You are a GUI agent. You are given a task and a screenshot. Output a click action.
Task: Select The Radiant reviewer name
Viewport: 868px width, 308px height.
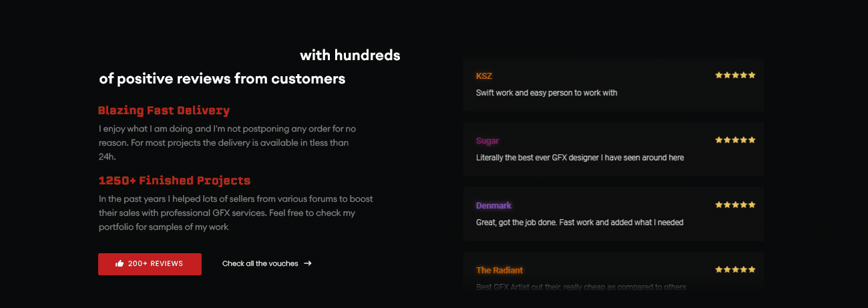pos(499,271)
